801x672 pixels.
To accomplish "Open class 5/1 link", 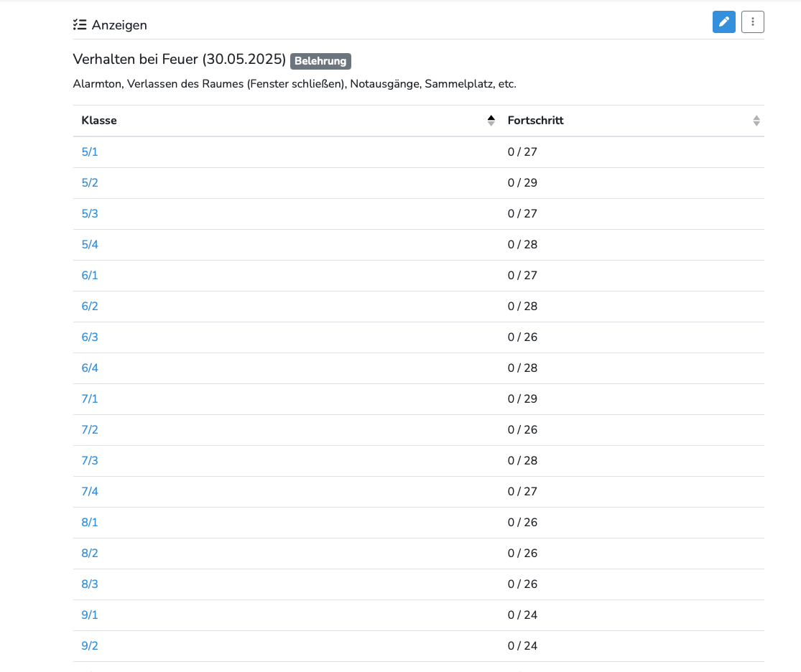I will [90, 152].
